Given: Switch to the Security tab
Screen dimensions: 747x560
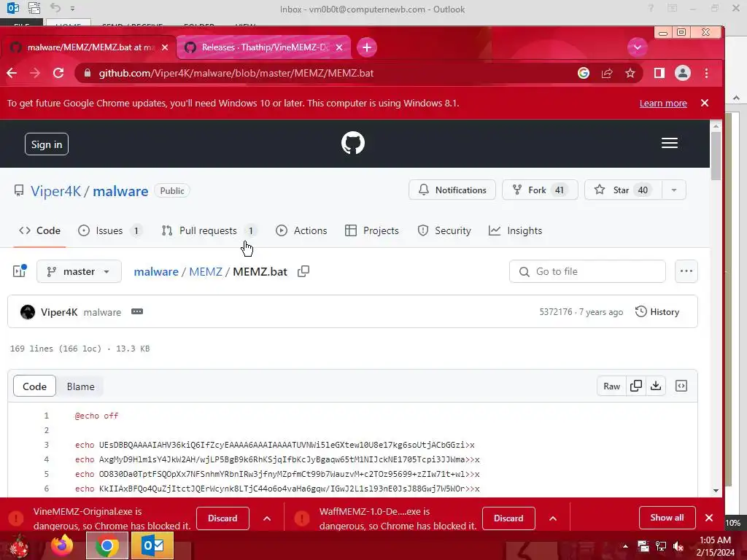Looking at the screenshot, I should [x=444, y=230].
